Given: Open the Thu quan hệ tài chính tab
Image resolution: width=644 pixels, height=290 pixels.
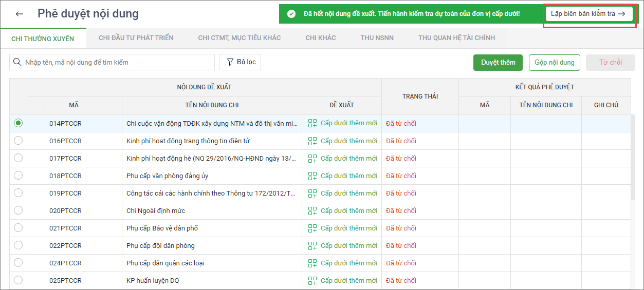Looking at the screenshot, I should [456, 38].
